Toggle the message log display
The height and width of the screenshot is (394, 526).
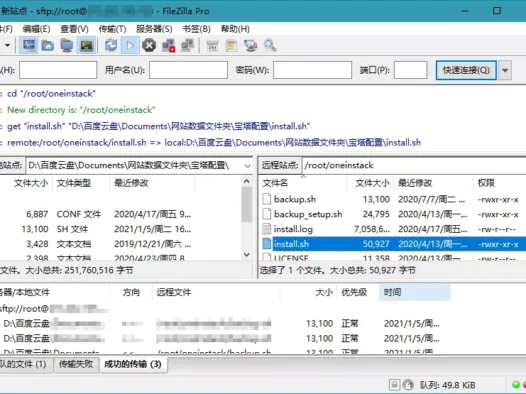(x=29, y=45)
